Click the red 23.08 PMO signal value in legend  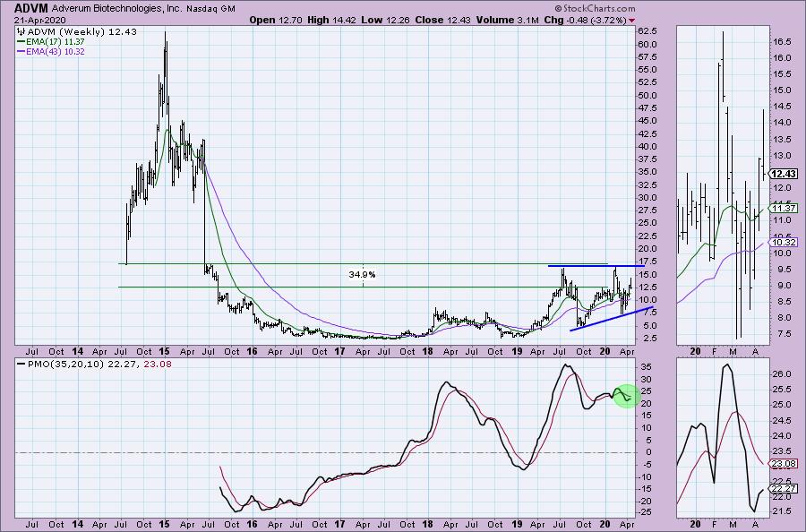(x=156, y=364)
